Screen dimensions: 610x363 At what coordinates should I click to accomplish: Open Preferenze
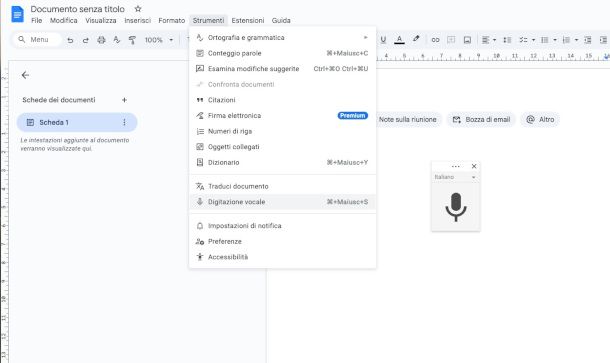(x=282, y=241)
